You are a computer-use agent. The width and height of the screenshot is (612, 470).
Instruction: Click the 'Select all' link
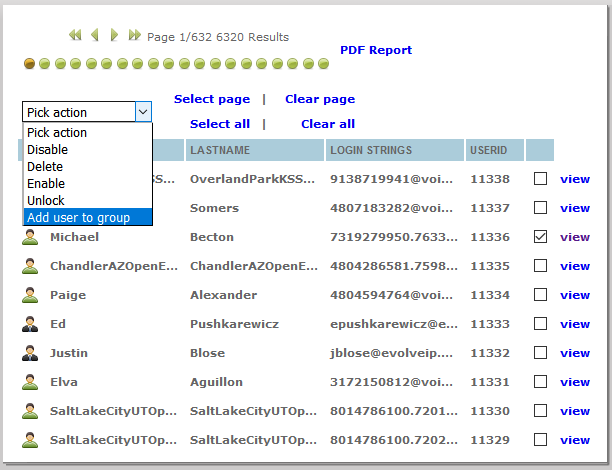220,124
